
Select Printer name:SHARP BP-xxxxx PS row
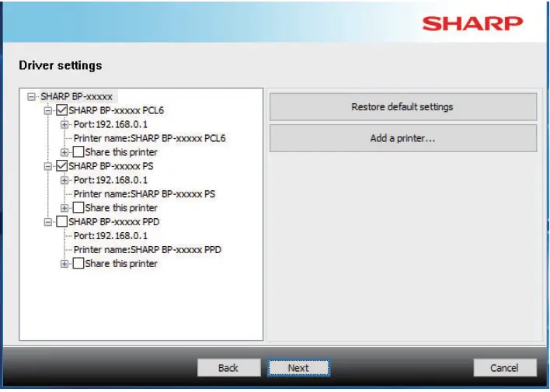[x=144, y=194]
